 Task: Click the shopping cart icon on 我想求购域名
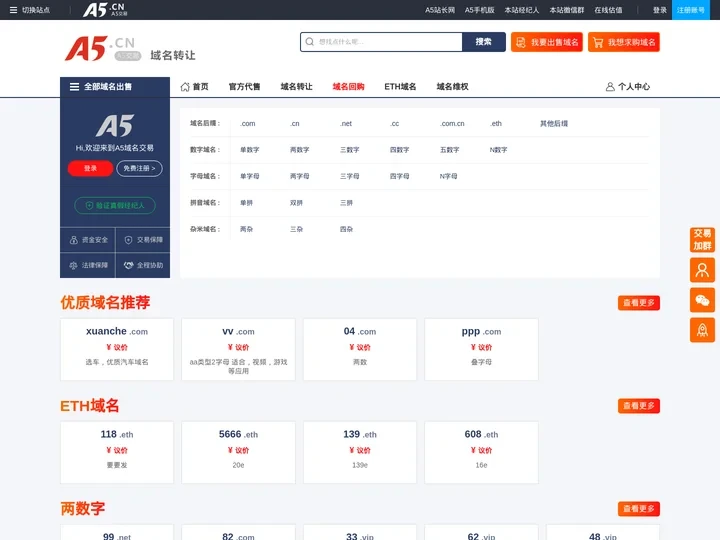point(598,42)
